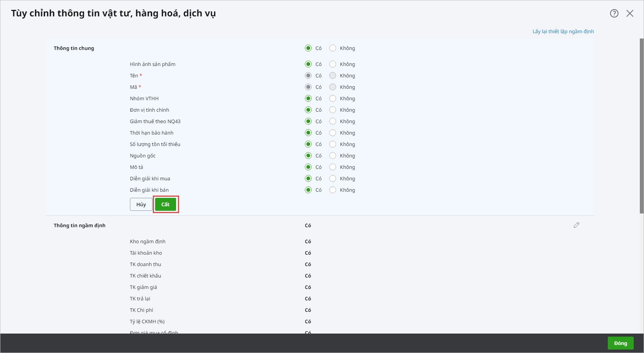644x353 pixels.
Task: Select Không for Mô tả field
Action: click(x=333, y=167)
